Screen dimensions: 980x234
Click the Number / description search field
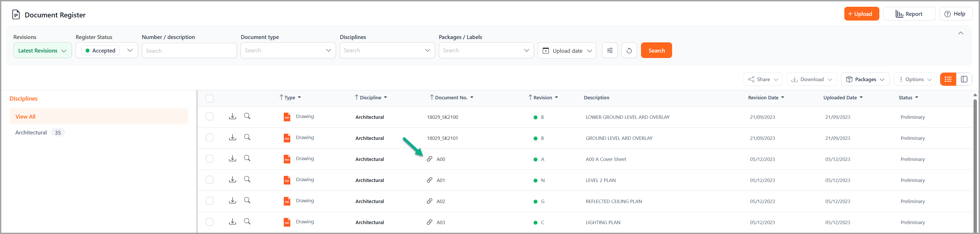[189, 50]
